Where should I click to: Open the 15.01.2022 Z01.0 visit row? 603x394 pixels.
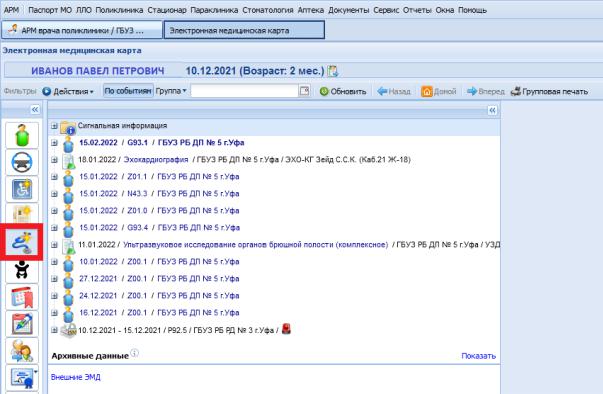click(159, 211)
